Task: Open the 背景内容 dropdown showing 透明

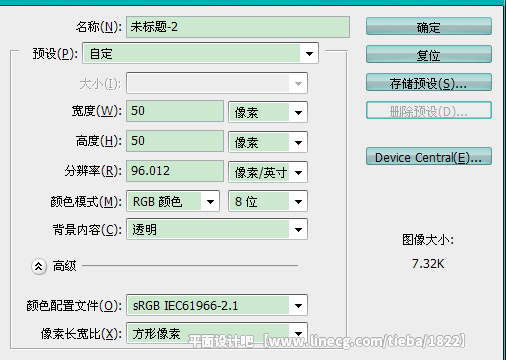Action: tap(217, 229)
